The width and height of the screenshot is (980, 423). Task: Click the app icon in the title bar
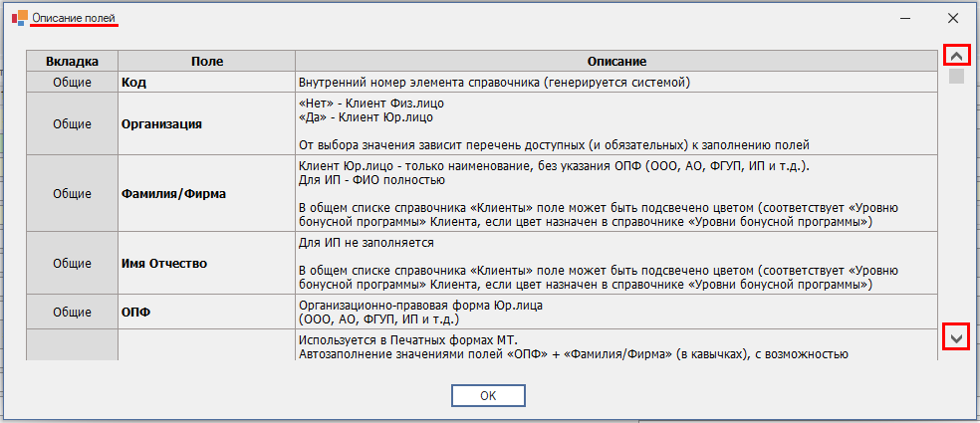(19, 18)
